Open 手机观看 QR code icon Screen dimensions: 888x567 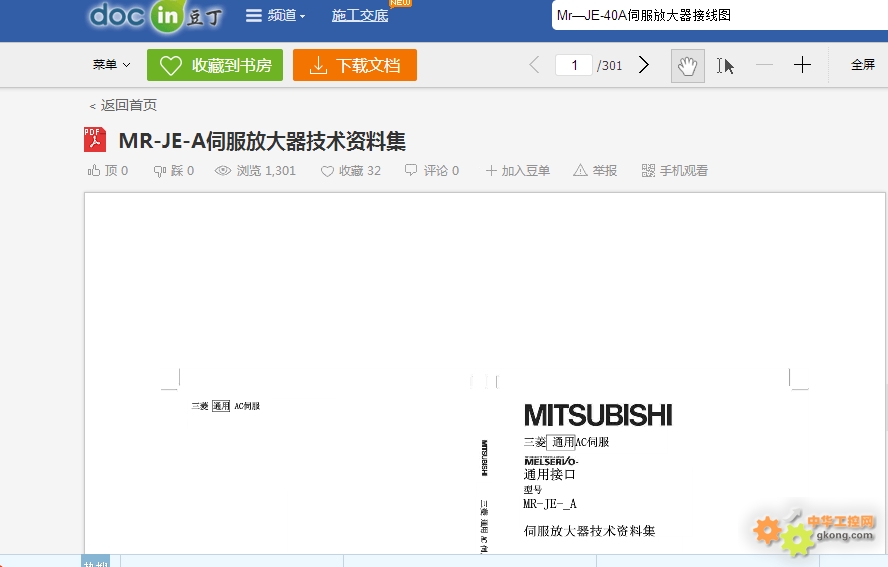tap(648, 171)
